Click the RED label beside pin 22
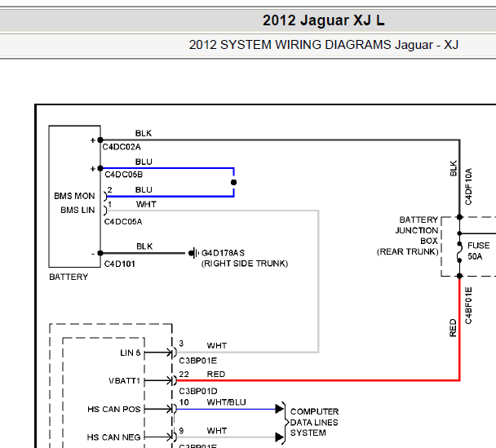The width and height of the screenshot is (496, 448). click(216, 375)
